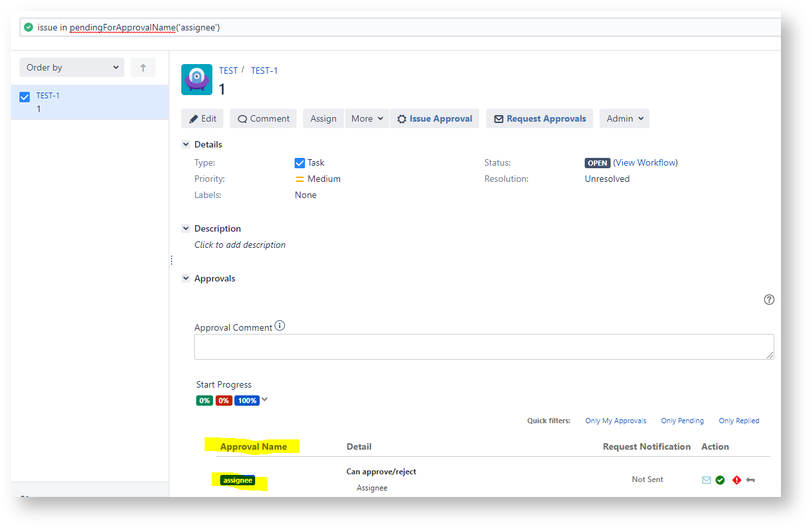This screenshot has width=812, height=528.
Task: Collapse the Approvals section
Action: point(186,278)
